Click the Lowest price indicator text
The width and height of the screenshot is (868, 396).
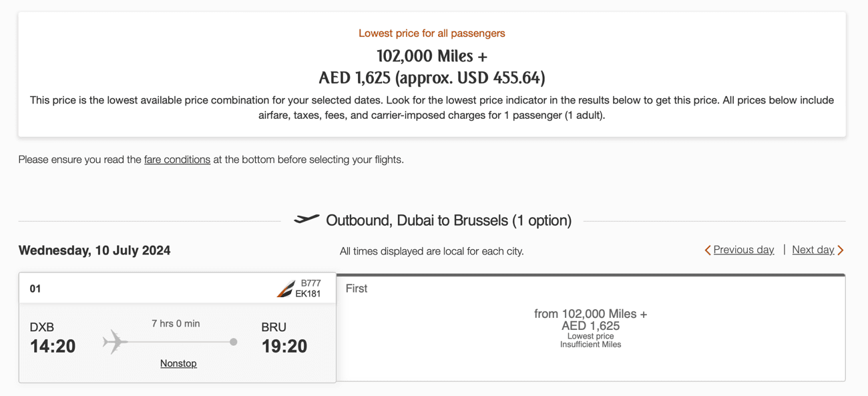[x=590, y=336]
